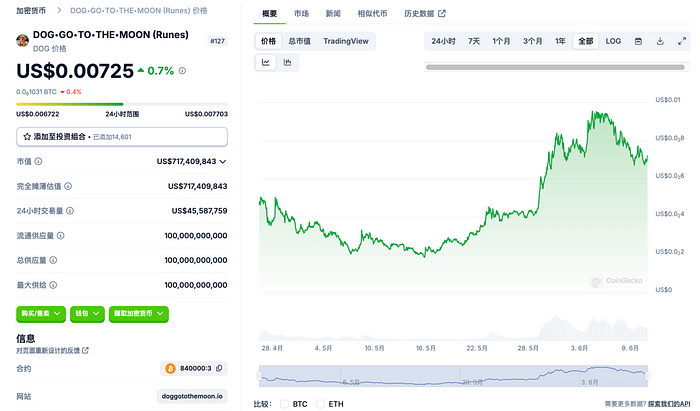The width and height of the screenshot is (700, 411).
Task: Open the 钱包 dropdown button
Action: [87, 314]
